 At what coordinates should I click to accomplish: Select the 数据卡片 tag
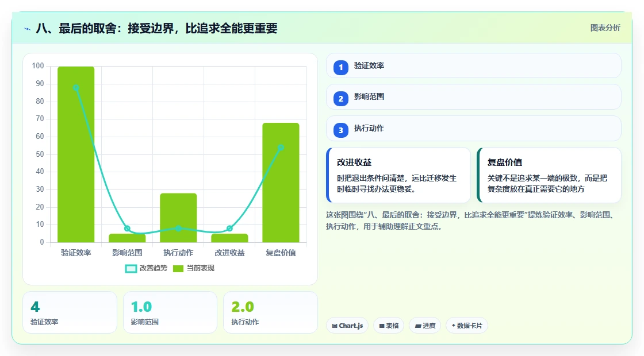466,326
